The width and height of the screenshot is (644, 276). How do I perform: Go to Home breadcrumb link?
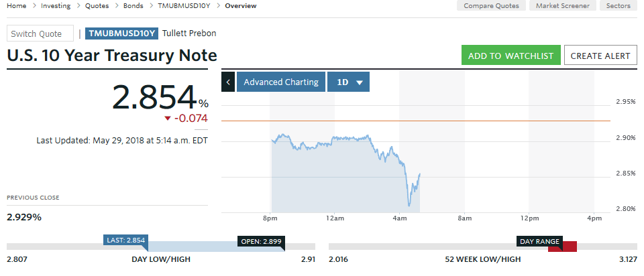17,6
